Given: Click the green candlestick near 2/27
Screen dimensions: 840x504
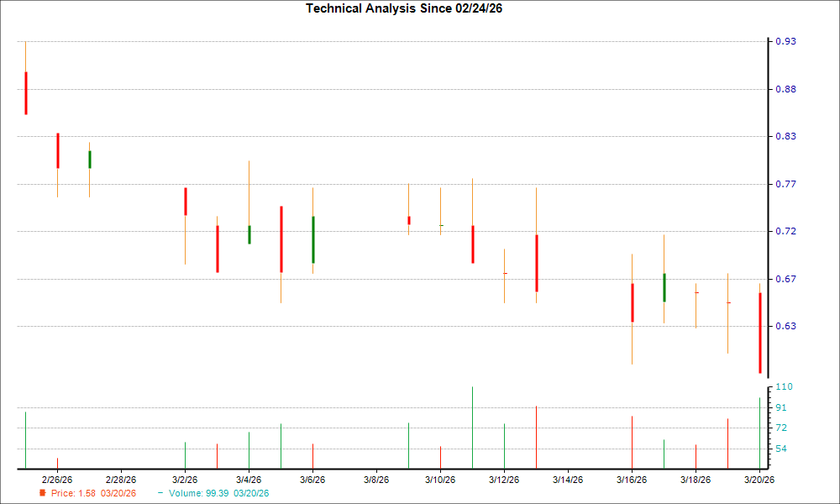Looking at the screenshot, I should pos(89,158).
